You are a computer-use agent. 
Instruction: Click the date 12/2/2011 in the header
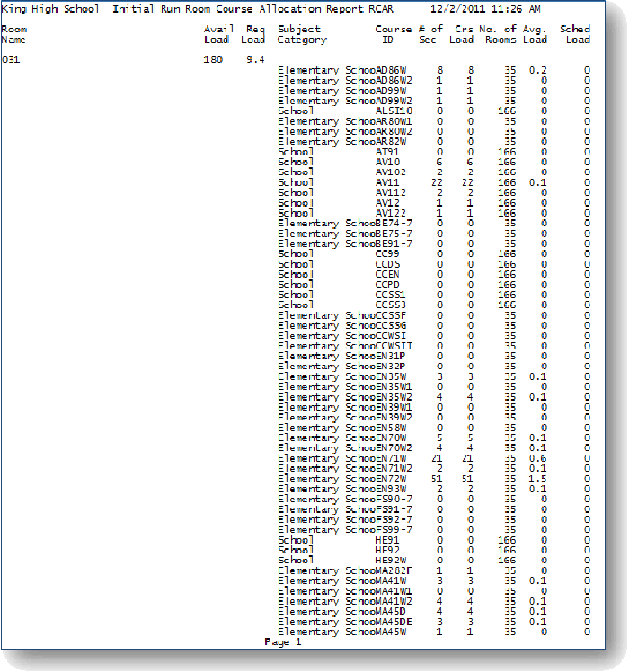[x=457, y=9]
